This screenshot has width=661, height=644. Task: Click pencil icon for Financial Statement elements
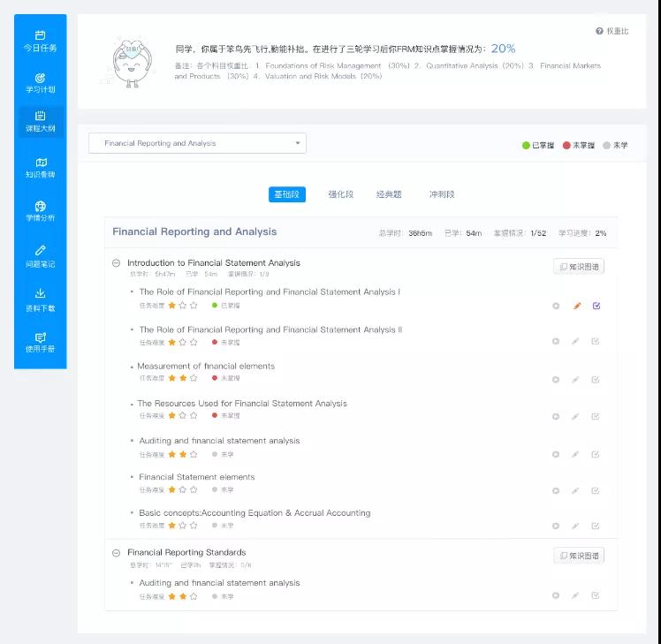click(575, 490)
